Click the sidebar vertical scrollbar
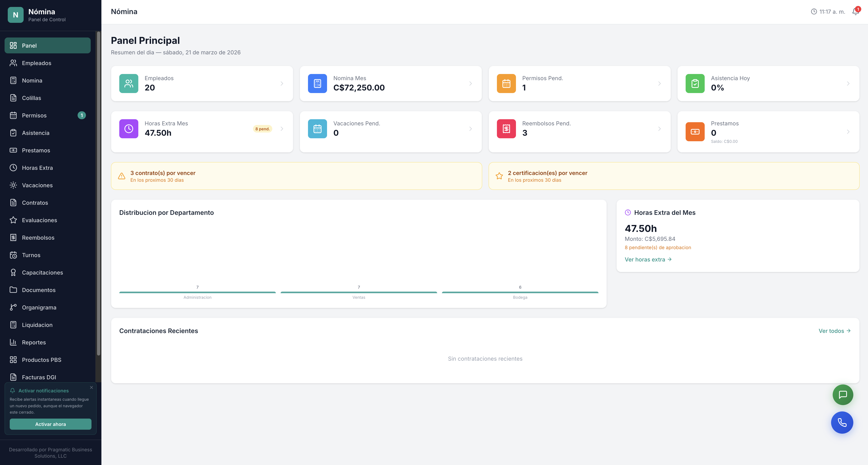Image resolution: width=868 pixels, height=465 pixels. 98,194
